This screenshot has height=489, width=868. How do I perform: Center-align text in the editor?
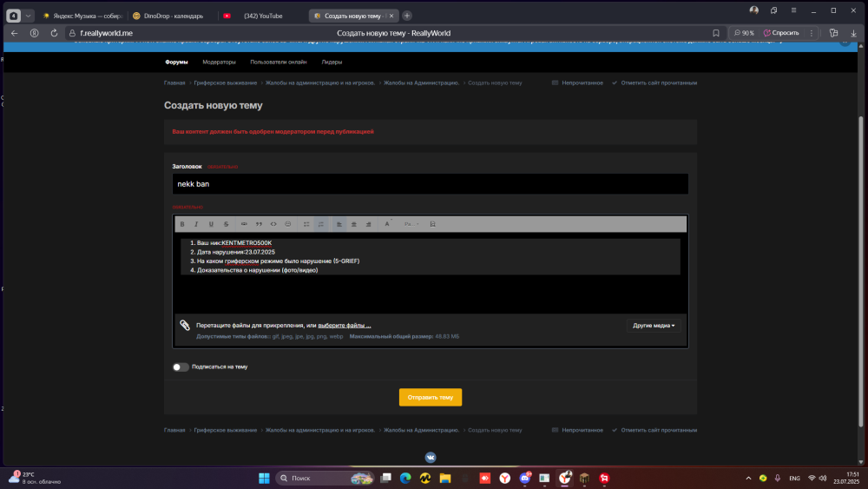(x=354, y=224)
